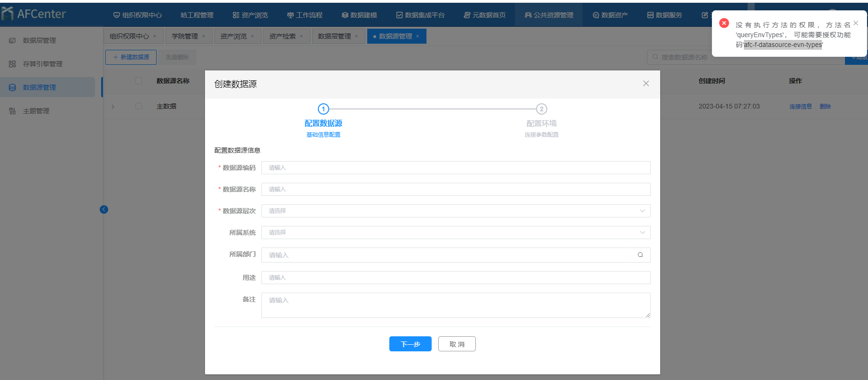Select 存算引擎管理 in the sidebar
868x380 pixels.
click(x=47, y=64)
